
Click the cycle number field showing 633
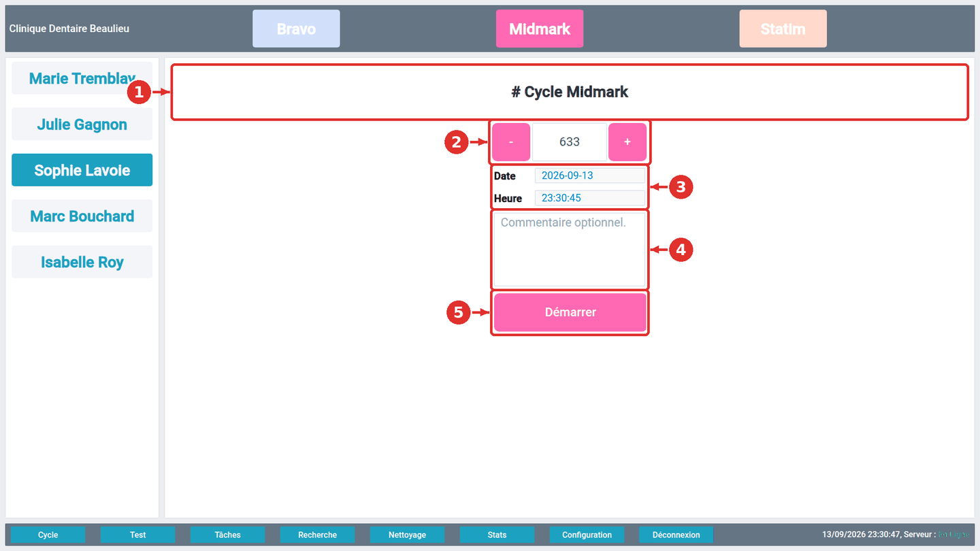coord(569,142)
